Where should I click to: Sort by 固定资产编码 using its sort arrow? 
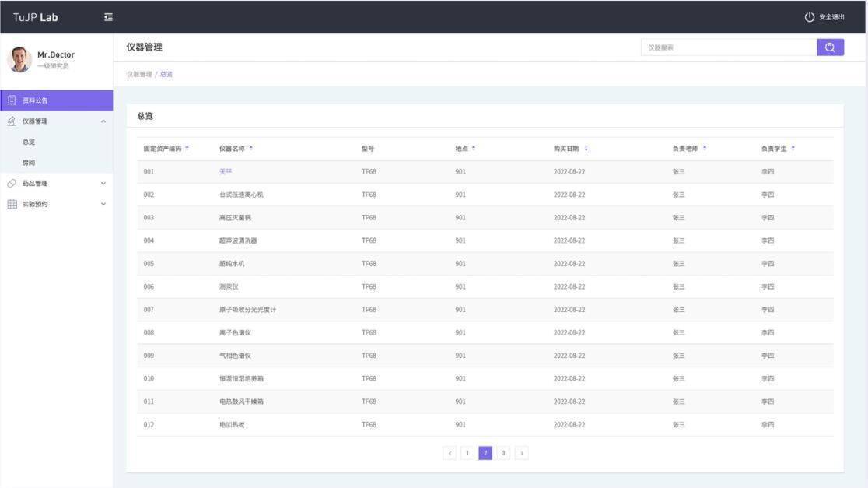click(187, 149)
